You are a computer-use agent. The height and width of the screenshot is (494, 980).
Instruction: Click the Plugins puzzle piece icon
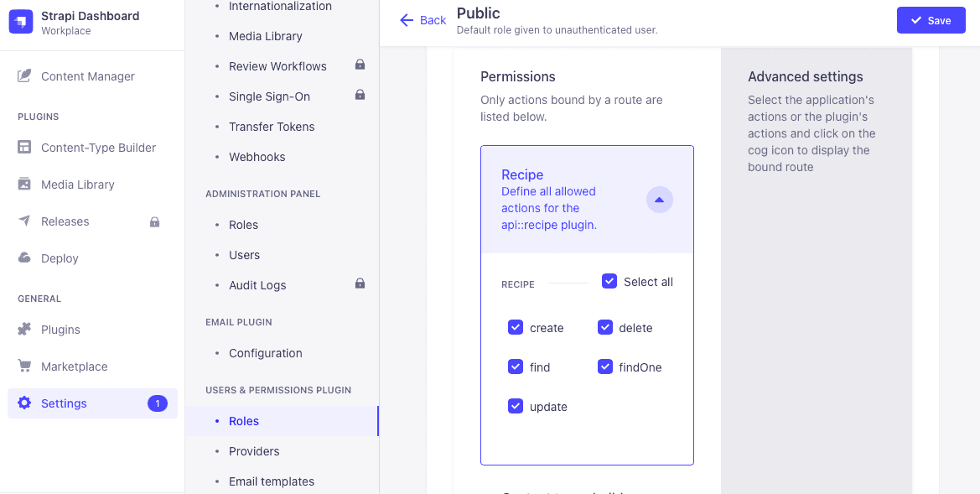tap(24, 330)
